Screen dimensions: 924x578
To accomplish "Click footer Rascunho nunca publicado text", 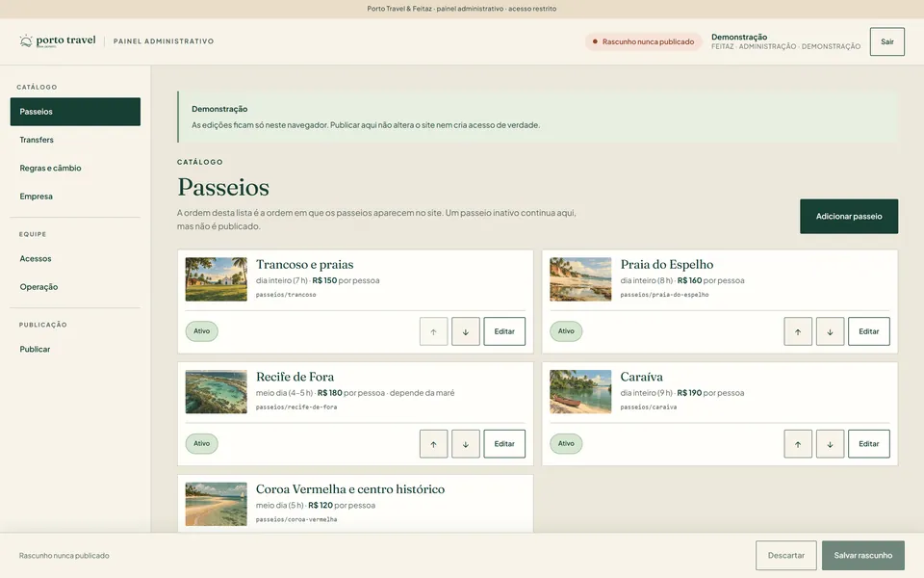I will 64,556.
